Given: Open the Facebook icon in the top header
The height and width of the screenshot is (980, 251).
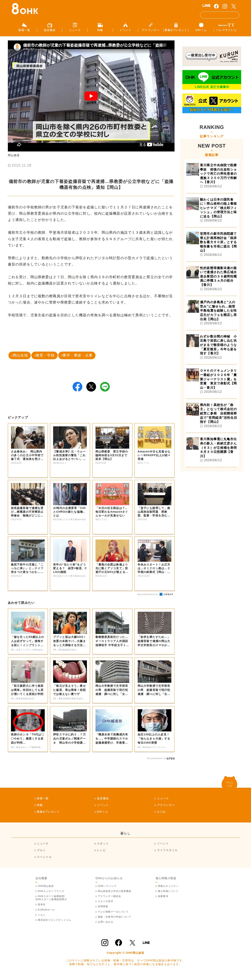Looking at the screenshot, I should coord(216,6).
